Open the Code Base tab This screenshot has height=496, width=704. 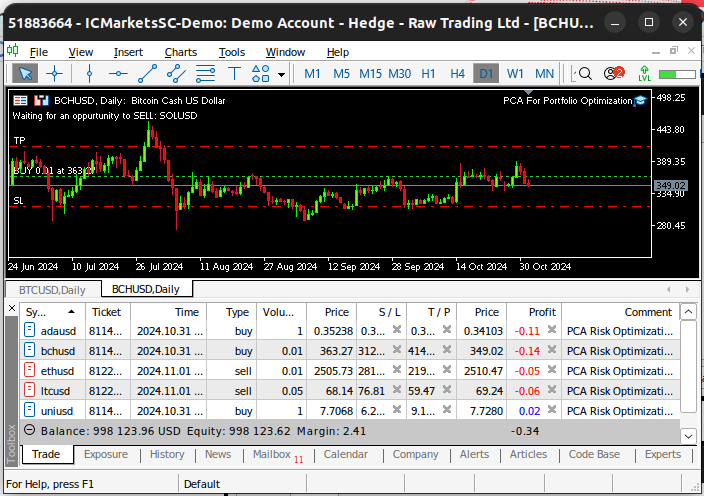[x=594, y=455]
